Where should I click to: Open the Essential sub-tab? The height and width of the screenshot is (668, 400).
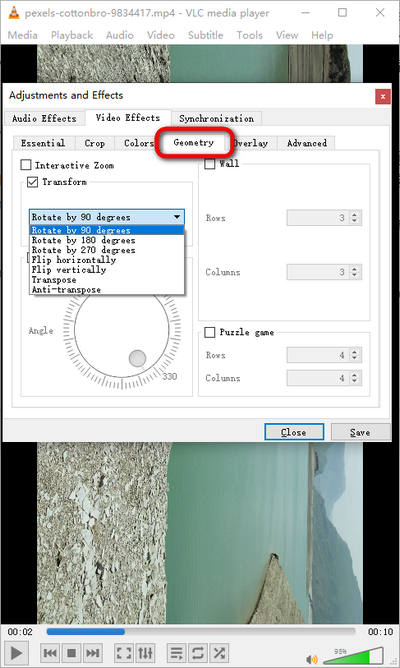click(x=43, y=143)
